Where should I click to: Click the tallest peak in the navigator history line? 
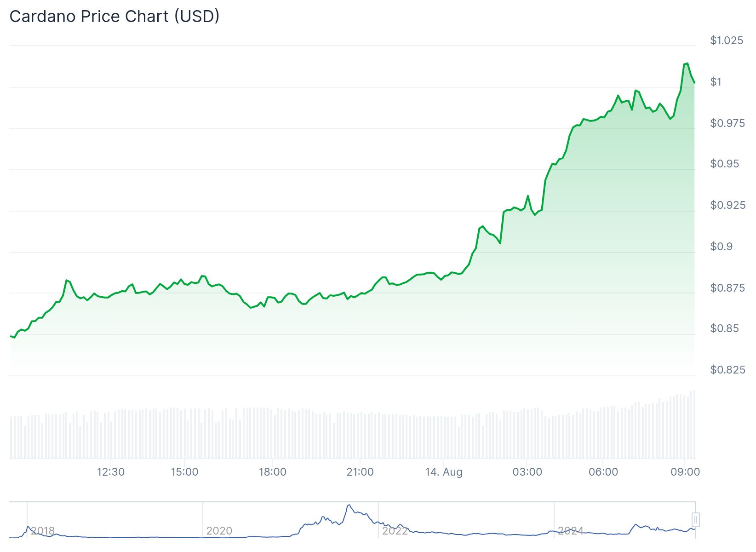click(x=349, y=505)
